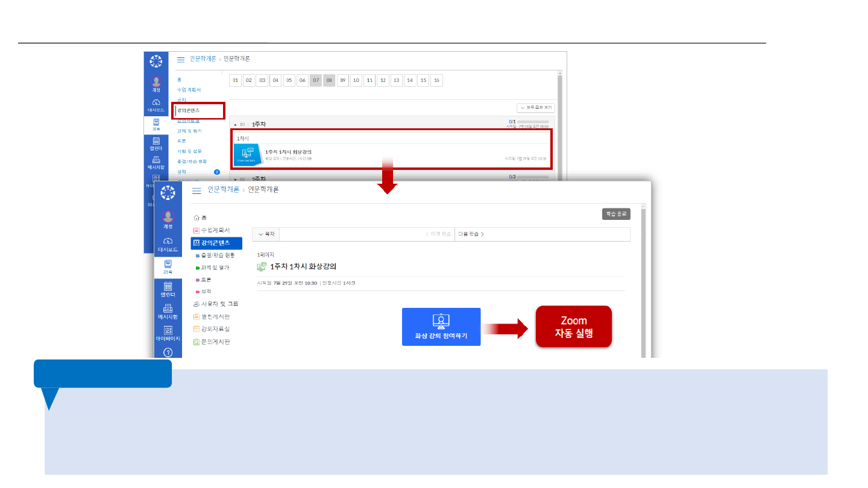868x488 pixels.
Task: Select week 07 tab
Action: point(316,80)
